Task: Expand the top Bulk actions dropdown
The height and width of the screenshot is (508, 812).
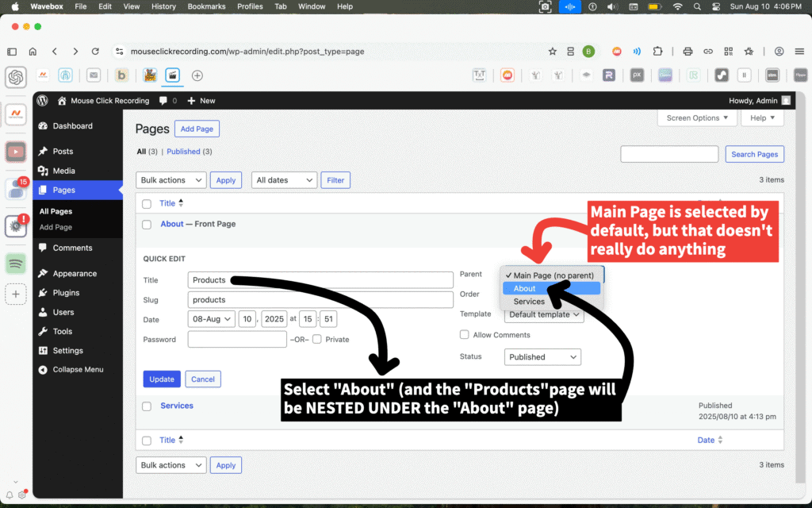Action: 171,180
